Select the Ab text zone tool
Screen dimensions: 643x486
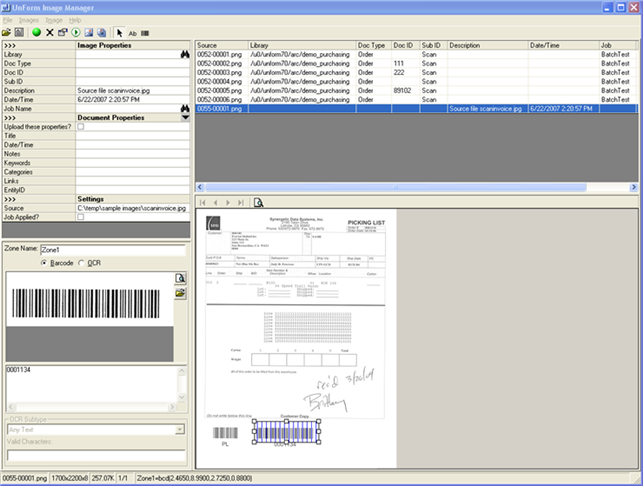(132, 32)
